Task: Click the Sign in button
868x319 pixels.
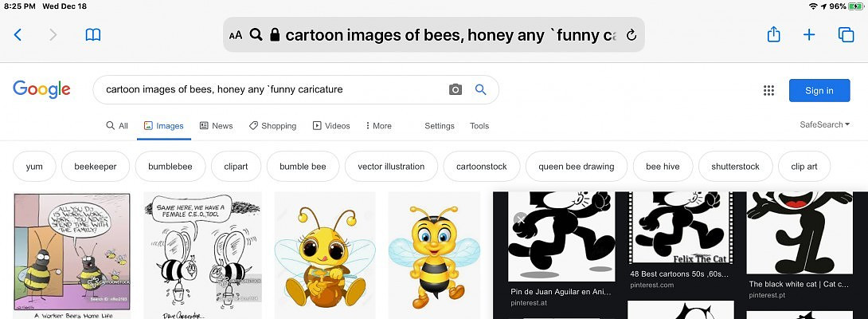Action: tap(819, 90)
